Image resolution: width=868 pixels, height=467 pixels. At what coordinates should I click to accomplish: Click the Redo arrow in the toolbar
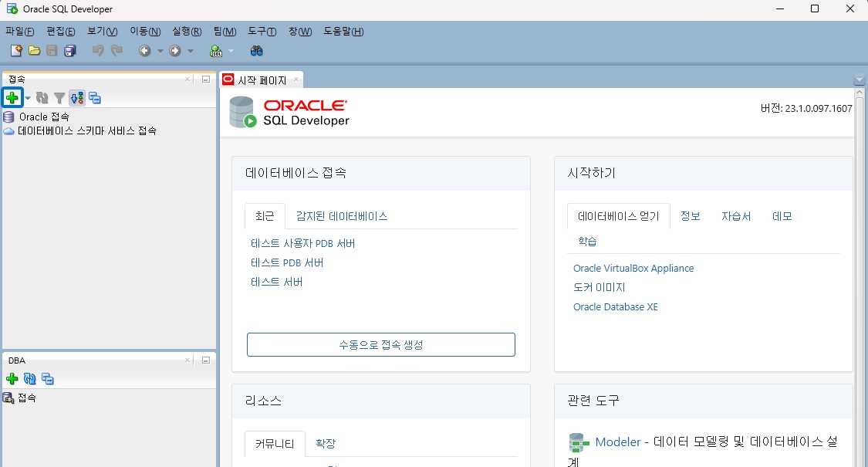[x=117, y=51]
